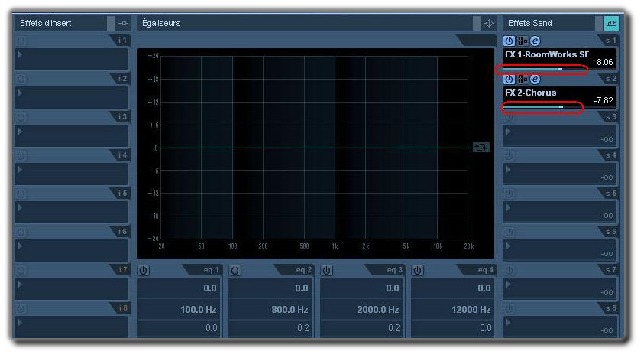Image resolution: width=644 pixels, height=358 pixels.
Task: Click the EQ reset icon beside curve
Action: 481,147
